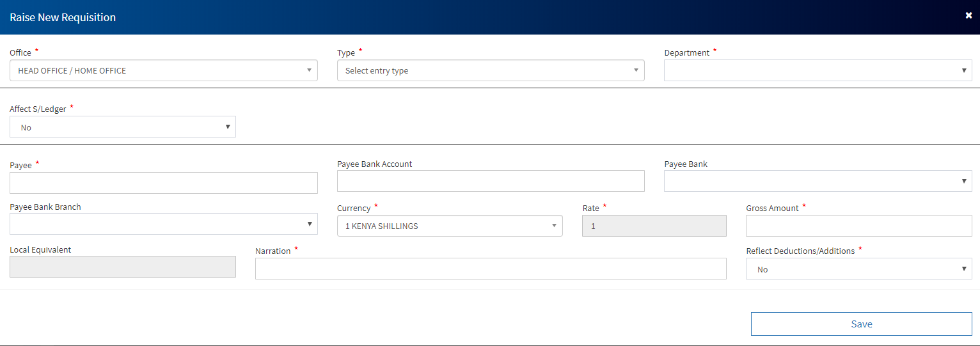Viewport: 980px width, 346px height.
Task: Click into the Payee text field
Action: pyautogui.click(x=163, y=183)
